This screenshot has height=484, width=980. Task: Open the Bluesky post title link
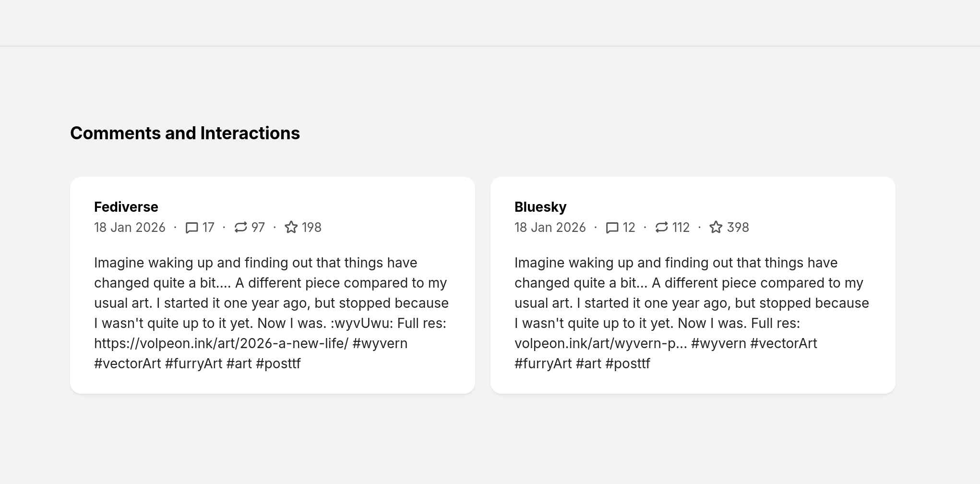point(540,207)
